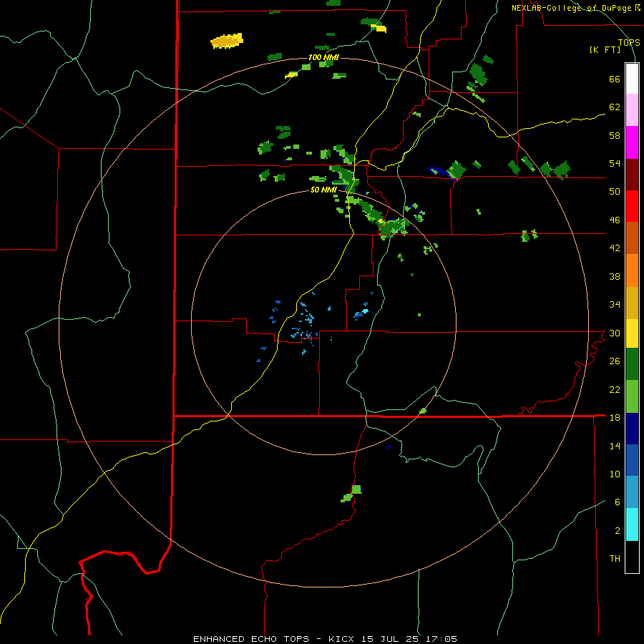Screen dimensions: 644x644
Task: Click the 18 legend value
Action: (x=615, y=418)
